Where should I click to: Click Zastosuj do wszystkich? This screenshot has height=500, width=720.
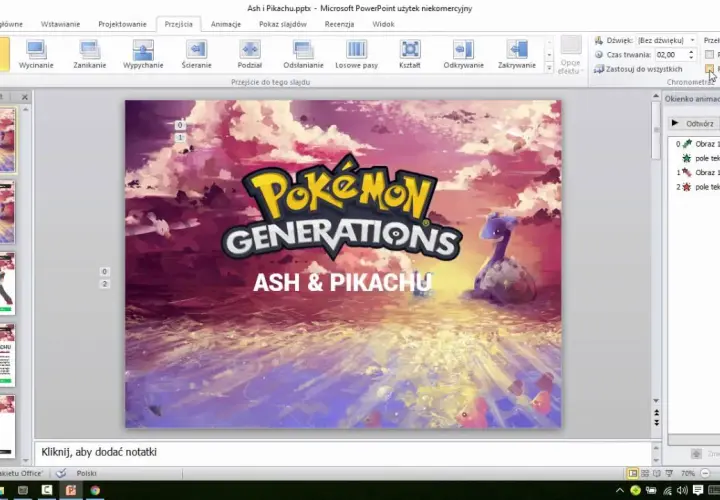tap(638, 69)
